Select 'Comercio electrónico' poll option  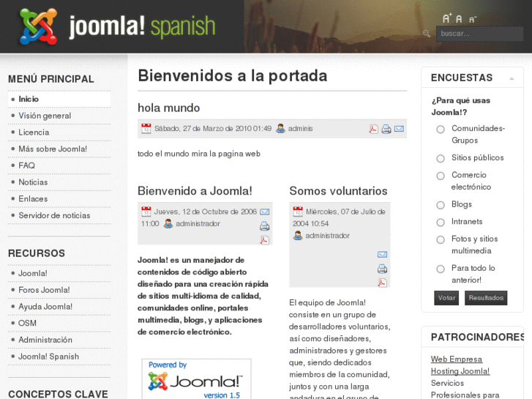pos(441,176)
